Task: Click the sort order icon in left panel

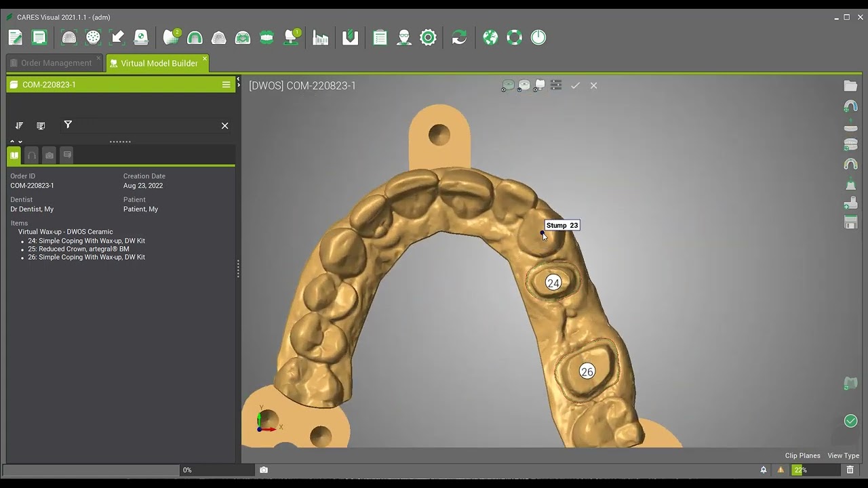Action: [19, 125]
